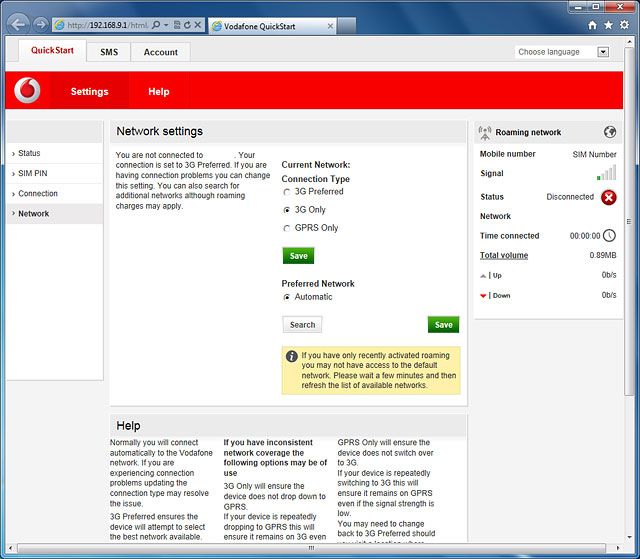
Task: Select the Vodafone QuickStart browser tab
Action: [x=272, y=26]
